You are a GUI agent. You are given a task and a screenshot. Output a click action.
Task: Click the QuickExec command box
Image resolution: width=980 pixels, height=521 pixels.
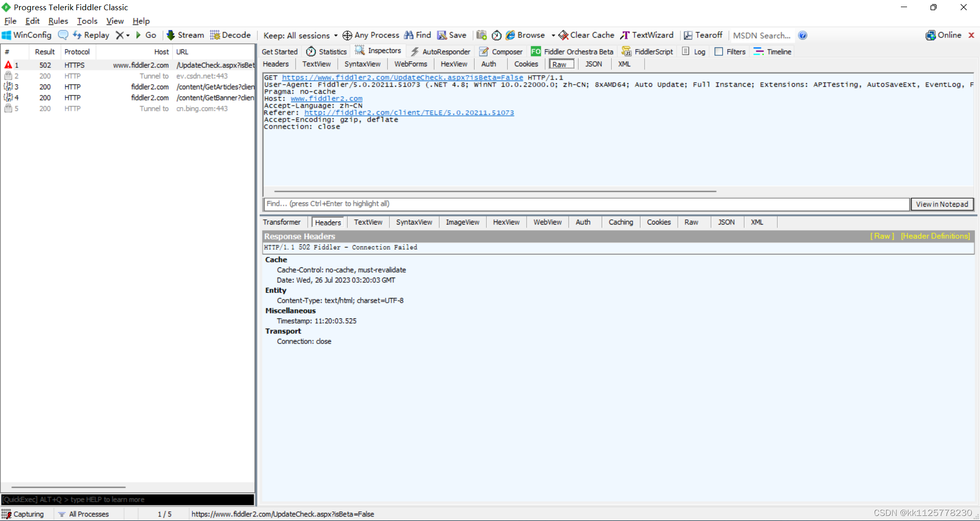coord(128,500)
